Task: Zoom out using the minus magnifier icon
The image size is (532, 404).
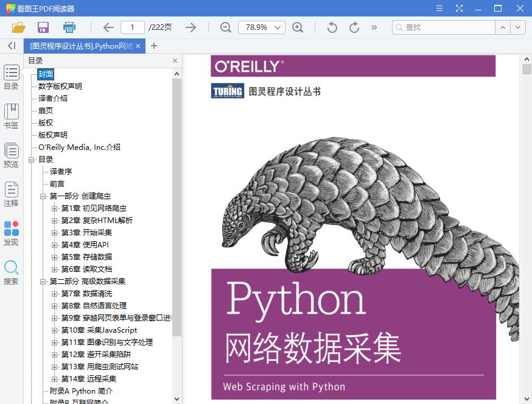Action: pos(226,27)
